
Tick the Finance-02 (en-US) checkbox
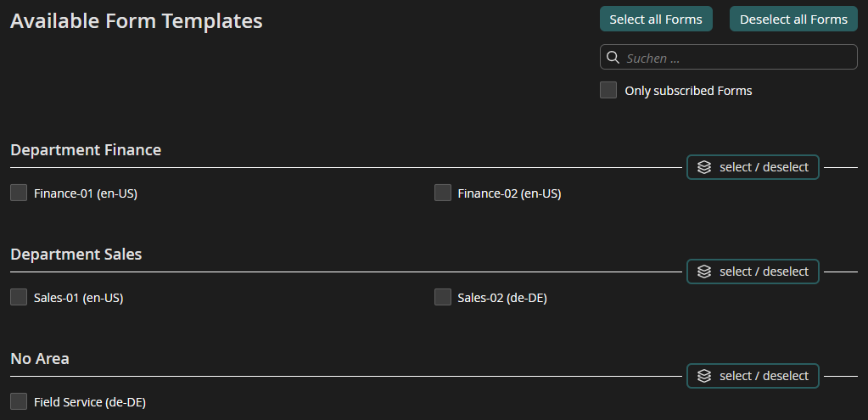click(443, 193)
